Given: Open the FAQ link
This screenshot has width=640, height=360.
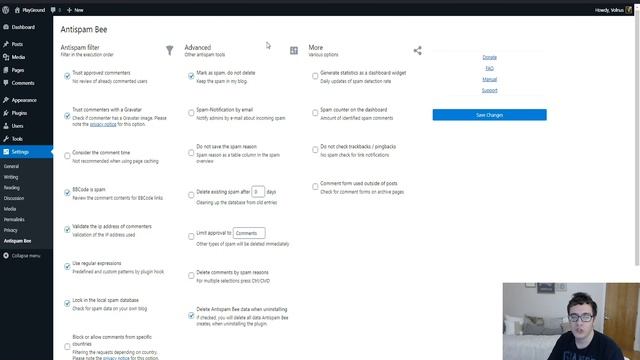Looking at the screenshot, I should pos(489,68).
